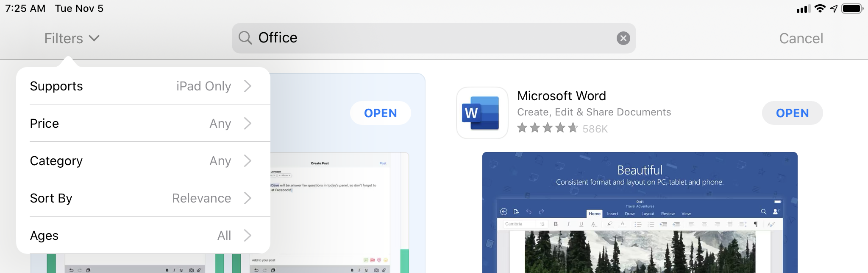Click the font color icon in preview
The image size is (868, 273).
click(x=622, y=224)
